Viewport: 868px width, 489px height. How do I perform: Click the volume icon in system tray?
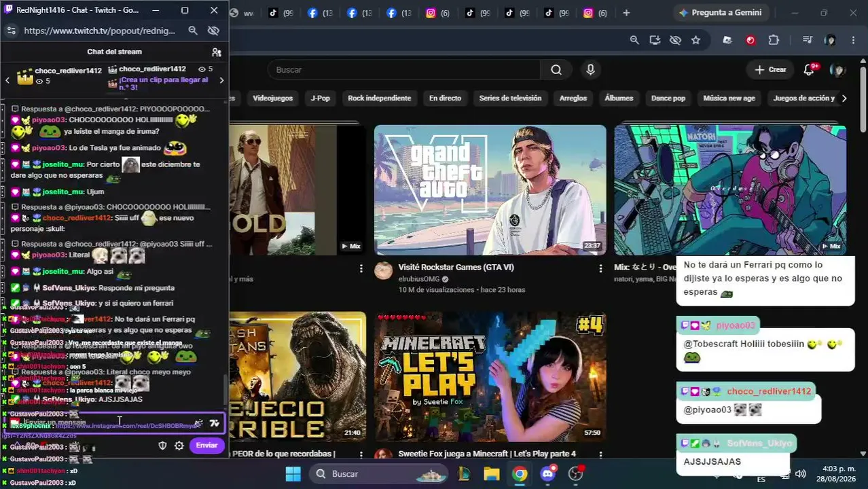tap(801, 473)
